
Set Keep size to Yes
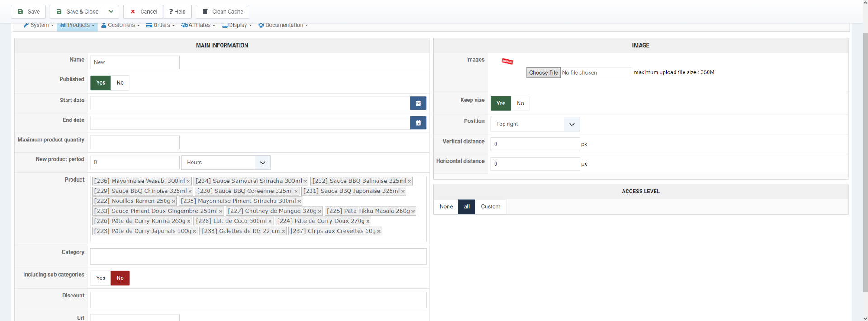point(501,104)
